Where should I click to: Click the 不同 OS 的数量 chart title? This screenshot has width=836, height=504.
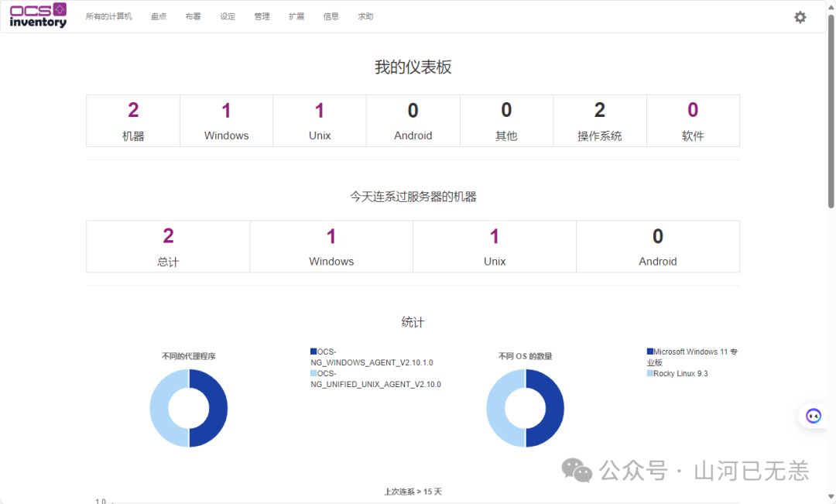[x=525, y=356]
